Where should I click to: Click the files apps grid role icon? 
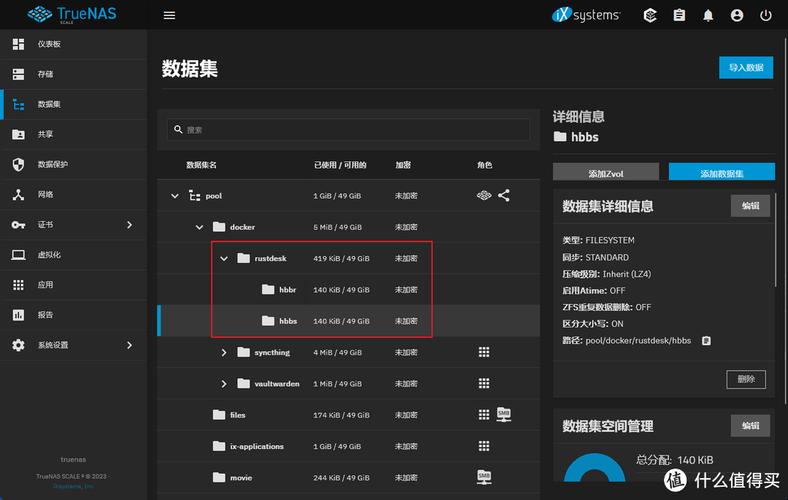pos(484,415)
